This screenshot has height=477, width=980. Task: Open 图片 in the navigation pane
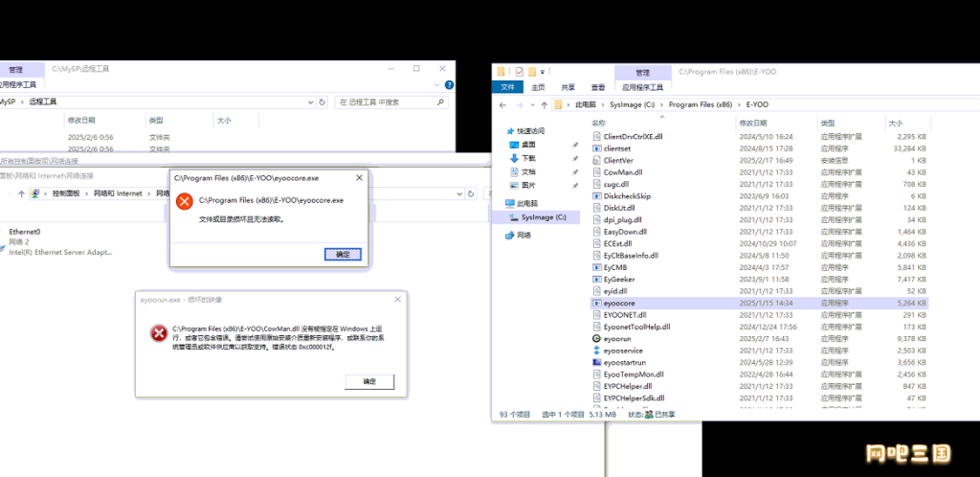click(x=528, y=186)
